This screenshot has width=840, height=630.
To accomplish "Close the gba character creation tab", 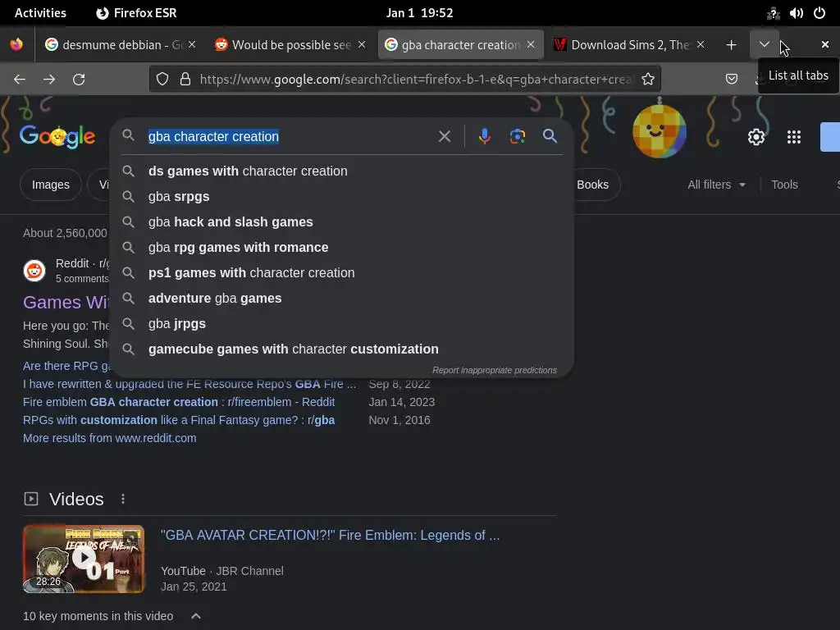I will coord(531,44).
